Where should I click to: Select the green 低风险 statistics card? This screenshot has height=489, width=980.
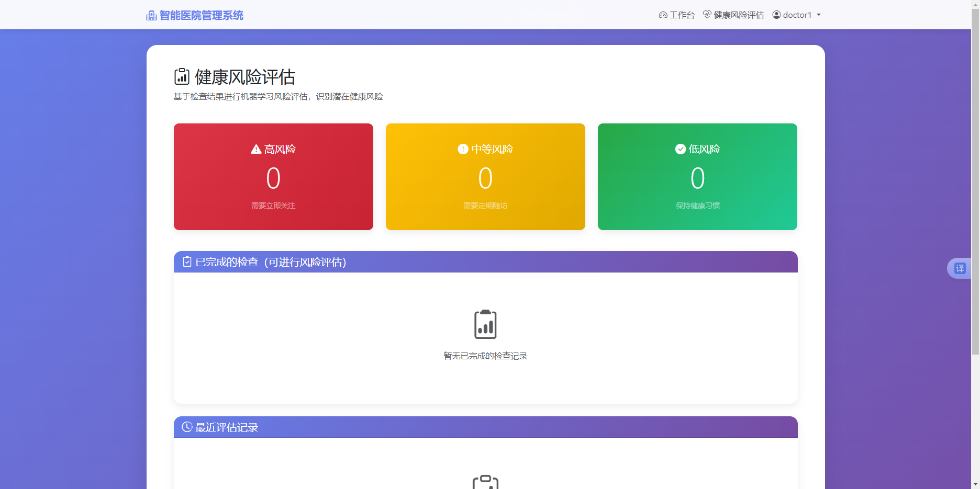pyautogui.click(x=697, y=177)
